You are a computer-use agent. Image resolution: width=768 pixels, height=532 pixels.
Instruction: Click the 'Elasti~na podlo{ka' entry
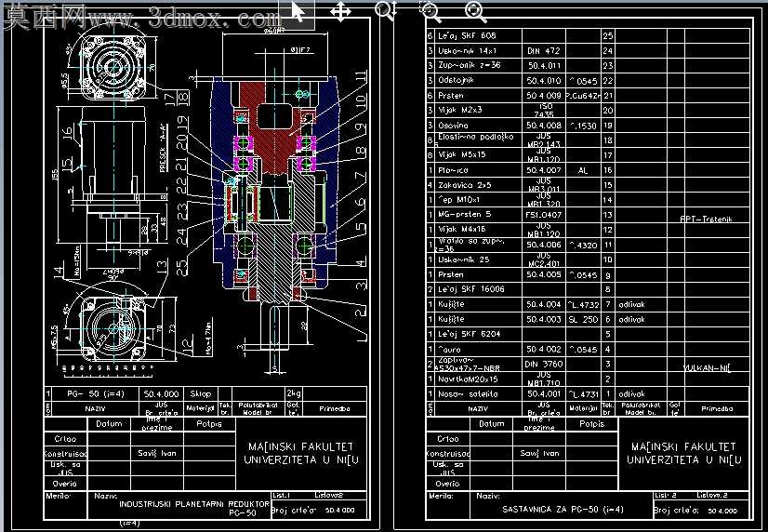[476, 137]
